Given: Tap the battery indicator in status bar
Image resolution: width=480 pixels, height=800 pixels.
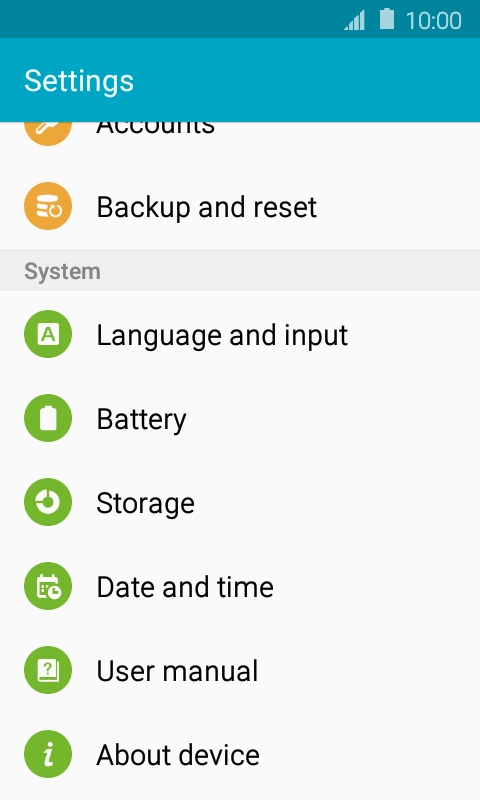Looking at the screenshot, I should (387, 19).
